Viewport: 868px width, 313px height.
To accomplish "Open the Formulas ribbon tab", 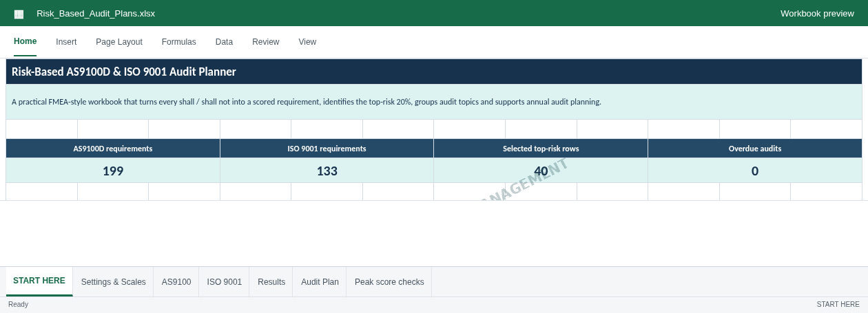I will [x=179, y=42].
